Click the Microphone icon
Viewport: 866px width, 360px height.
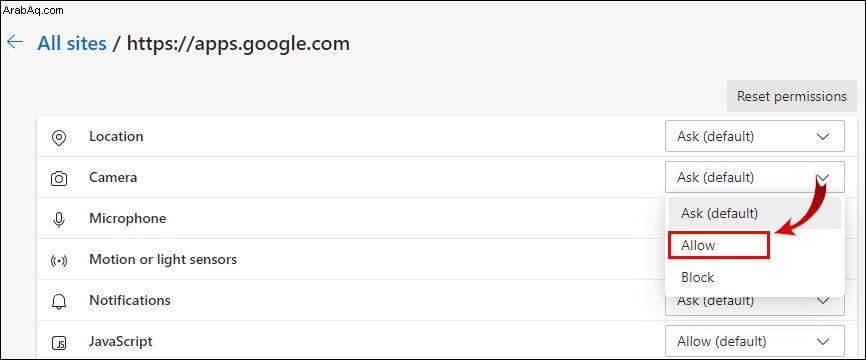(59, 219)
